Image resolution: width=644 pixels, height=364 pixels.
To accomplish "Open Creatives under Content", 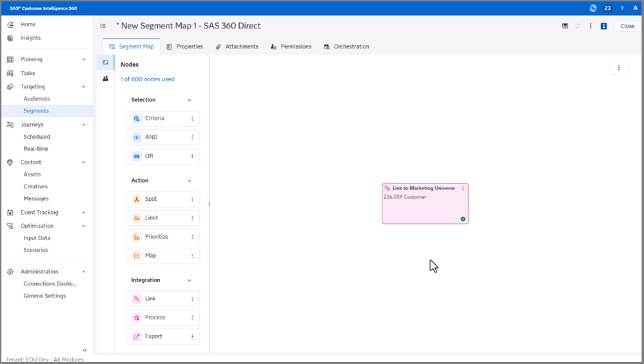I will point(35,187).
